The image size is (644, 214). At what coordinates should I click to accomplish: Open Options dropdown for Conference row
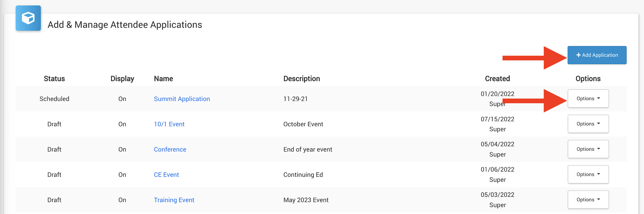point(588,149)
